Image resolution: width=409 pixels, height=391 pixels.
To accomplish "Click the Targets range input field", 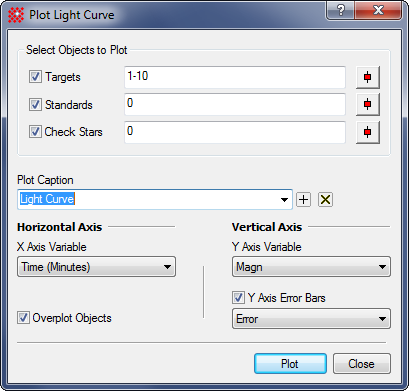I will click(x=235, y=77).
